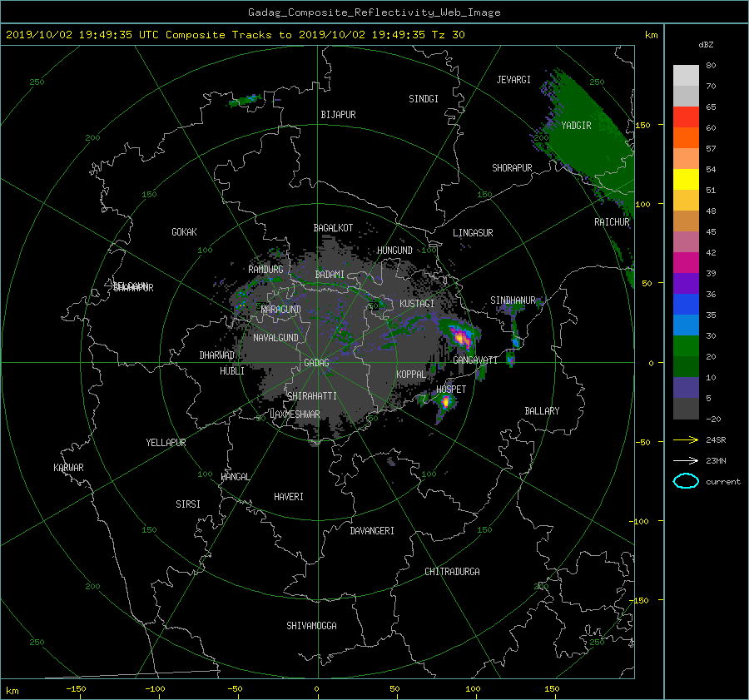Image resolution: width=749 pixels, height=700 pixels.
Task: Click the GANGAVATI city label
Action: 475,360
